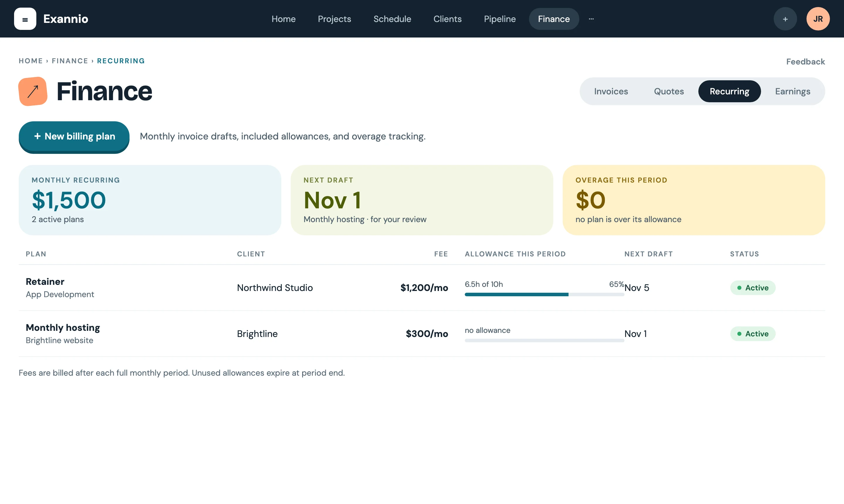844x504 pixels.
Task: Go to the Home nav item
Action: point(283,19)
